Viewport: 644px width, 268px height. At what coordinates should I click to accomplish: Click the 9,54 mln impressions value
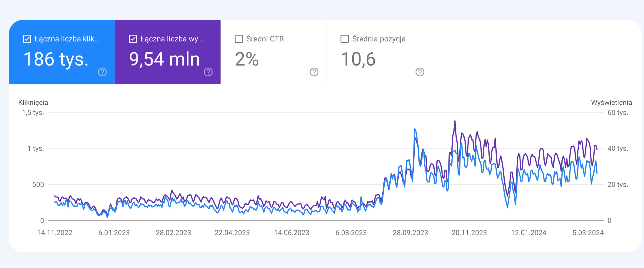pyautogui.click(x=164, y=59)
